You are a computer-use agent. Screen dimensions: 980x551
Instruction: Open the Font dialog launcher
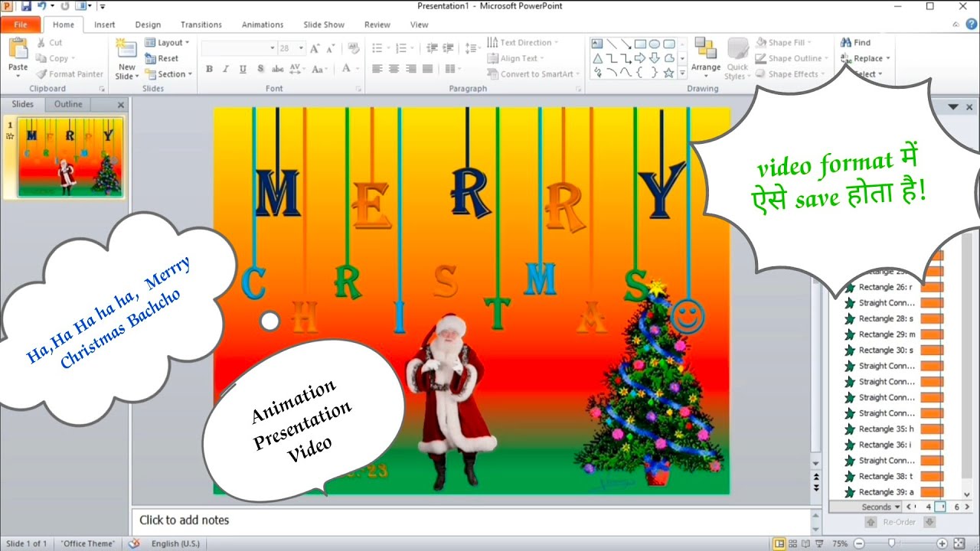[358, 89]
